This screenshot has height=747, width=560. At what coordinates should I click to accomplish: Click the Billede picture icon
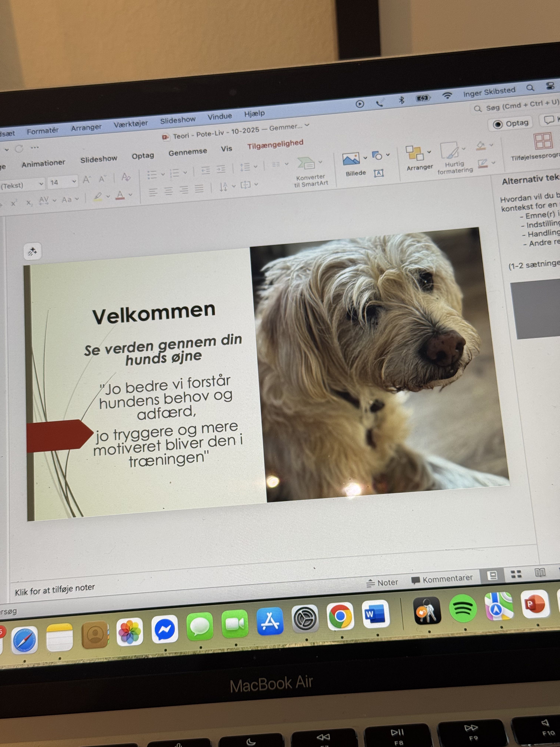tap(351, 159)
